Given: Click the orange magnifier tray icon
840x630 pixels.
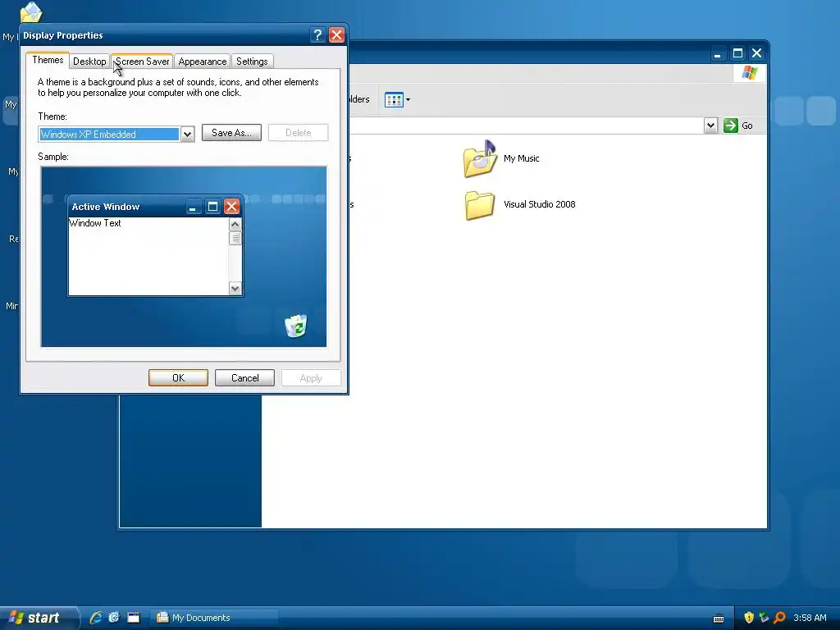Looking at the screenshot, I should point(779,618).
